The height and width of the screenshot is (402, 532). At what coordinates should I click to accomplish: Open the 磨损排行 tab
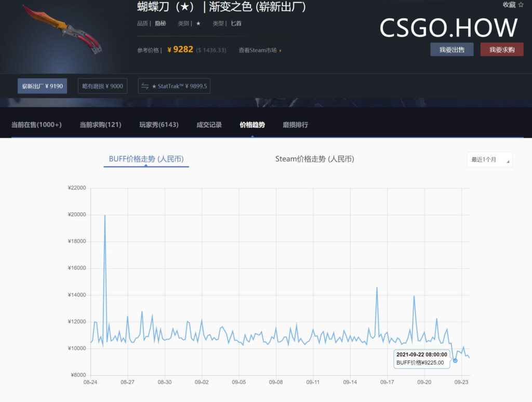tap(296, 125)
